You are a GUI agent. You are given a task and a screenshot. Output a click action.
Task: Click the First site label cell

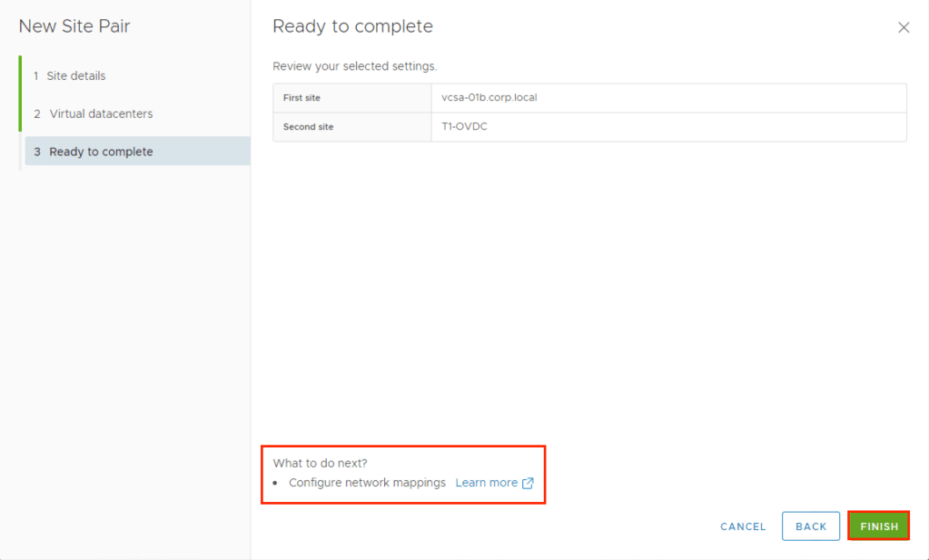tap(301, 98)
